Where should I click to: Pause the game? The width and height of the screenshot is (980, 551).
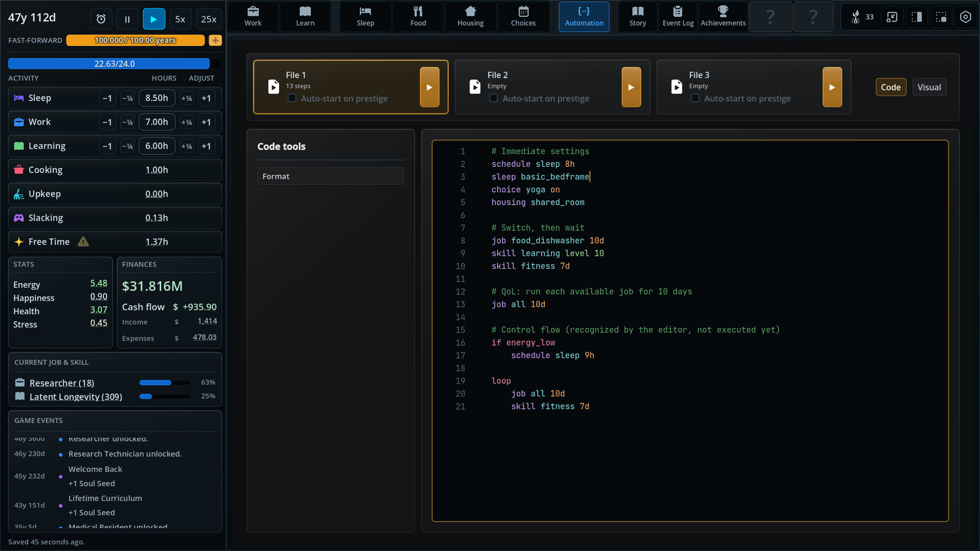(127, 19)
